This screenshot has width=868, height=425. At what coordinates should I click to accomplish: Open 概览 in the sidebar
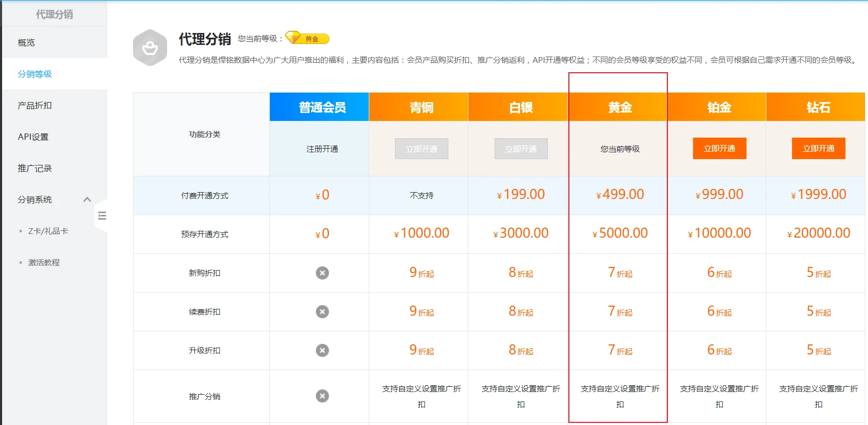[x=26, y=43]
